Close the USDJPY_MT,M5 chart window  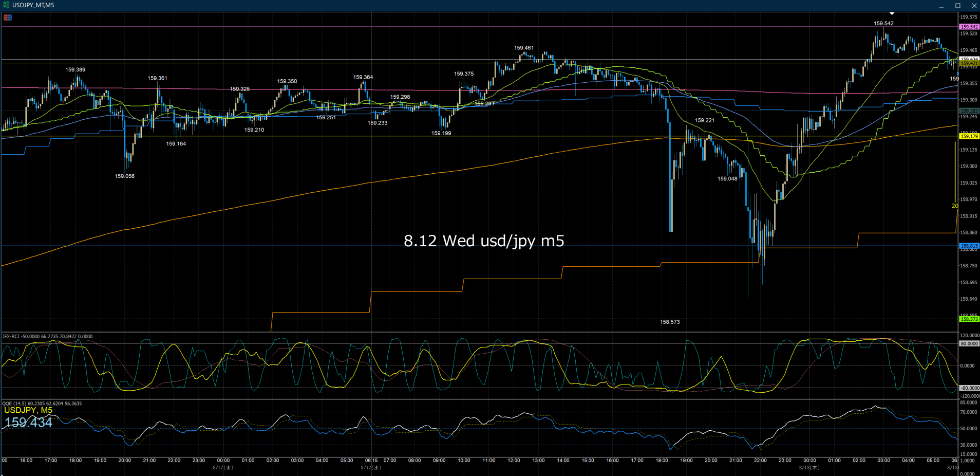click(974, 6)
